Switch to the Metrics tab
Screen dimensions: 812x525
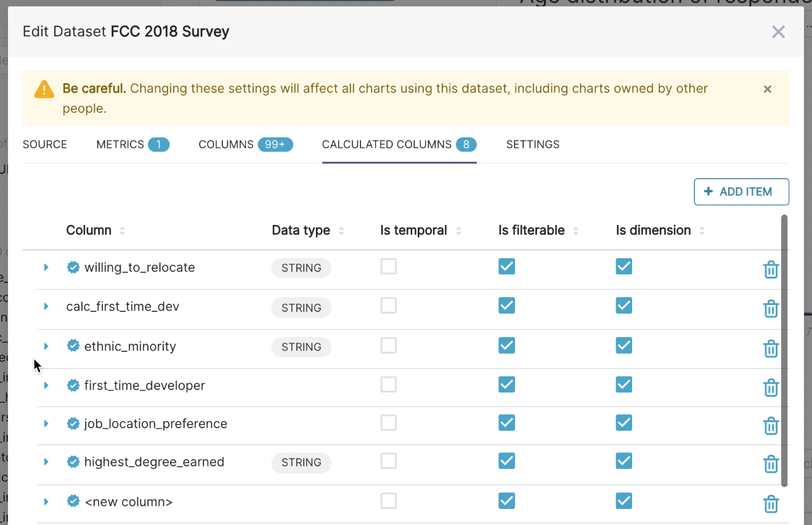[132, 144]
